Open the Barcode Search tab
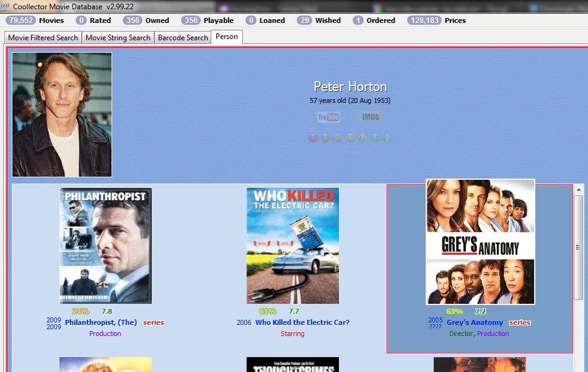Image resolution: width=588 pixels, height=372 pixels. coord(183,38)
